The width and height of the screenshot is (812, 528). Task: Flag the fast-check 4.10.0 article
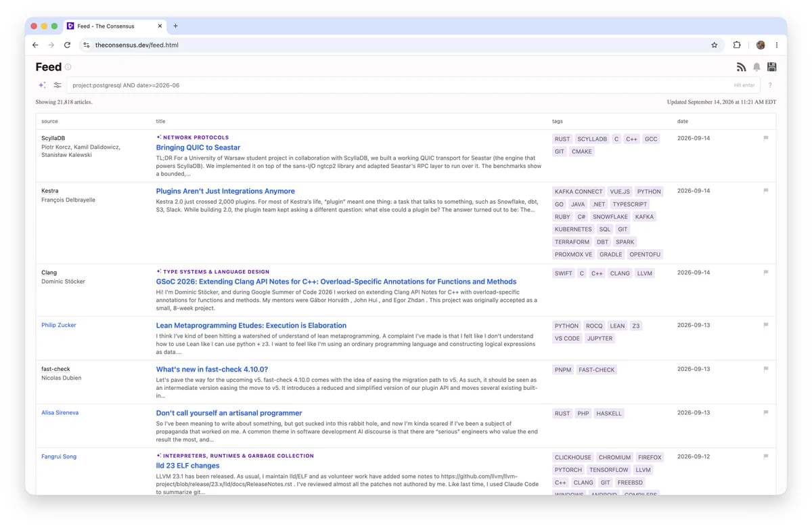766,369
